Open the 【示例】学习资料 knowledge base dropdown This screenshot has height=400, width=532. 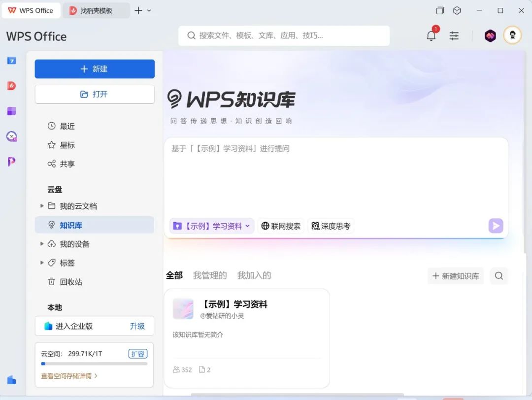[x=212, y=226]
